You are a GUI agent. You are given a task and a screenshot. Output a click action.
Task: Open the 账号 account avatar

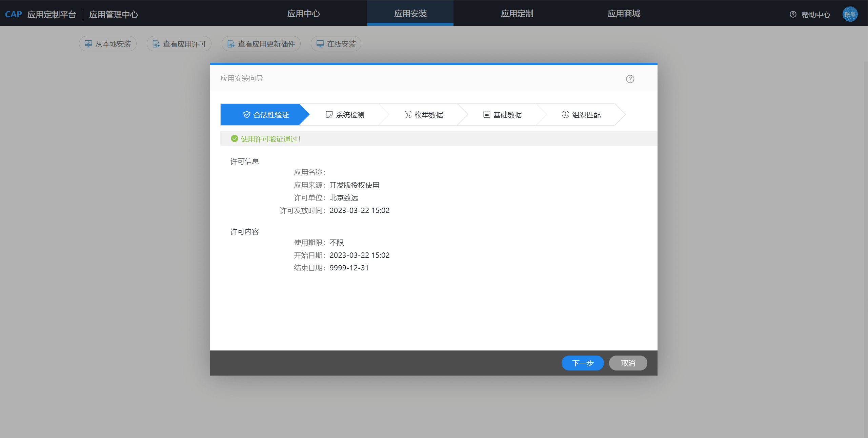tap(850, 14)
